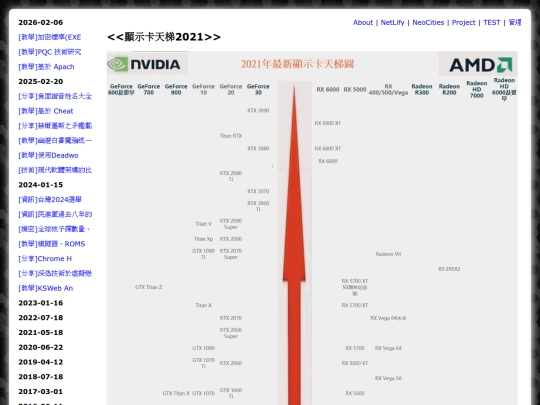Click the RTX 3080 entry
Viewport: 540px width, 405px height.
pyautogui.click(x=258, y=148)
